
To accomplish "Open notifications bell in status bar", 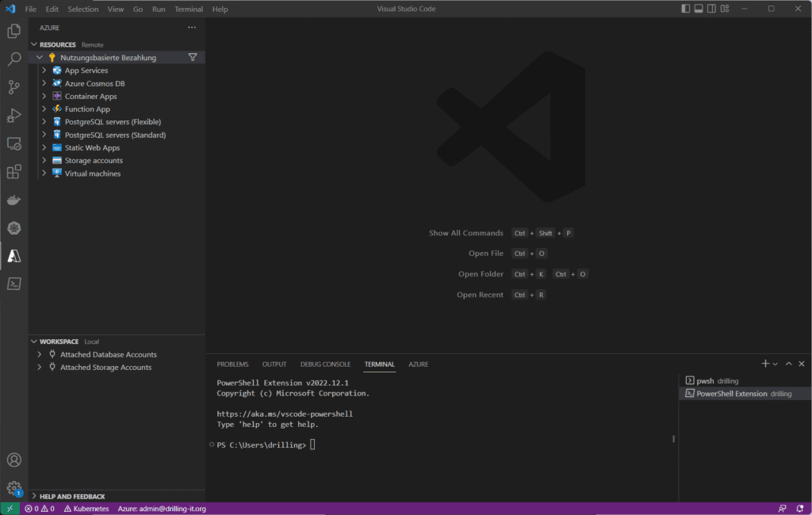I will coord(800,509).
